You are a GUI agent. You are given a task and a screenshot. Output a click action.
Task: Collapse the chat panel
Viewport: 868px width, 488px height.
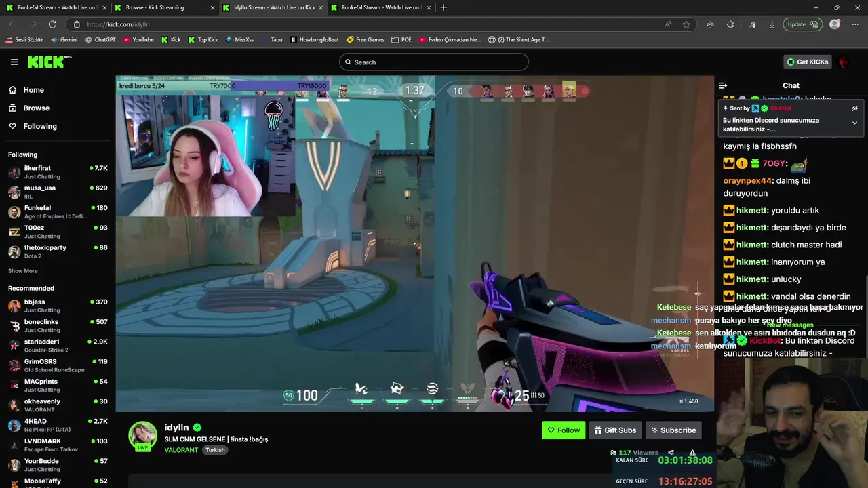[x=723, y=85]
